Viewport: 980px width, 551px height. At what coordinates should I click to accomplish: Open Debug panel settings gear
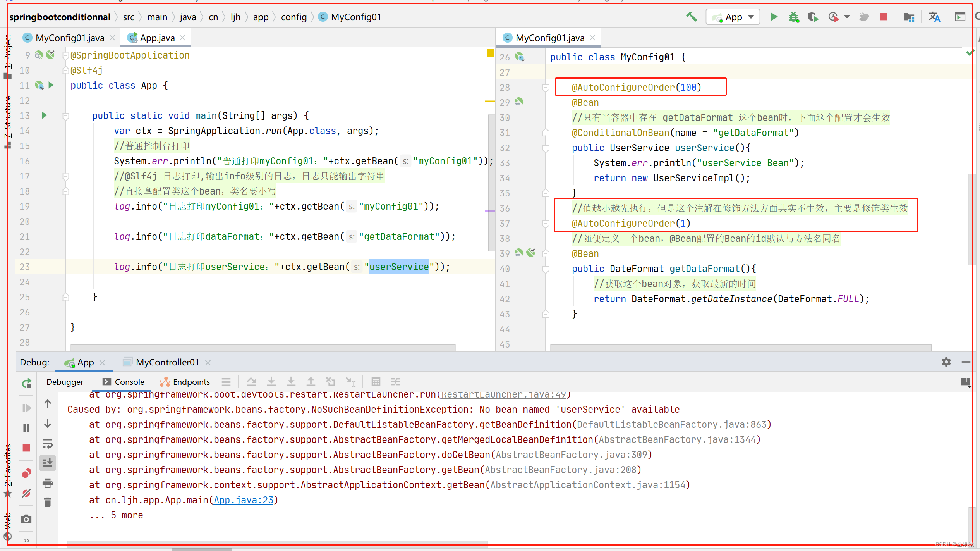(x=946, y=362)
